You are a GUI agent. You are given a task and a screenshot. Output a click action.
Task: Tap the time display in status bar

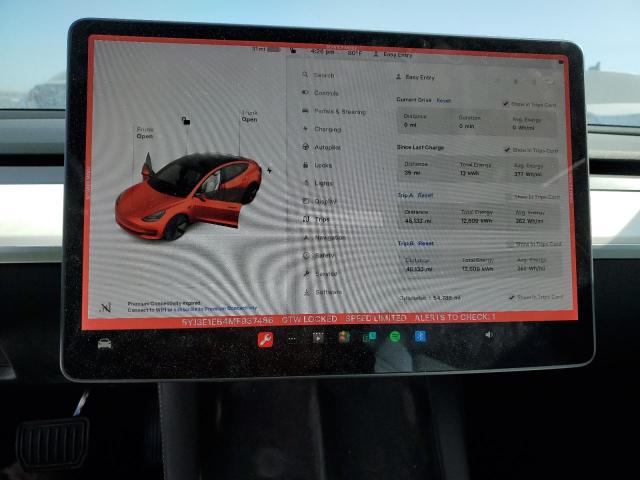click(322, 52)
